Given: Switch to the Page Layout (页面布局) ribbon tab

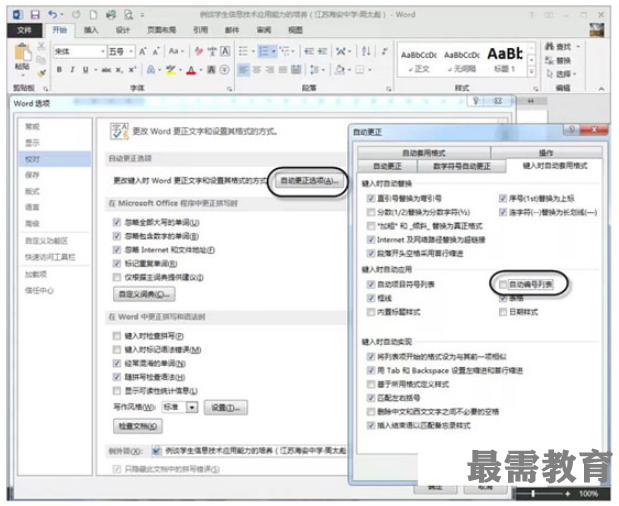Looking at the screenshot, I should click(161, 30).
